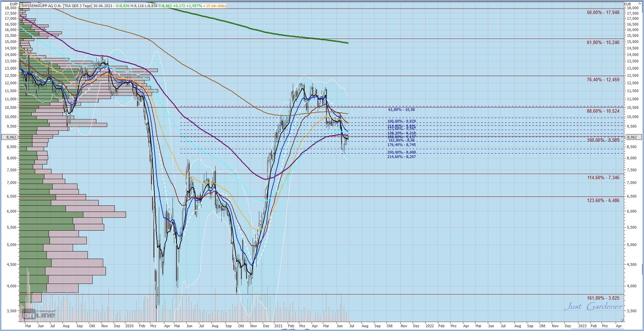Click blue Fibonacci label '61,80% - 10,58'

coord(401,110)
